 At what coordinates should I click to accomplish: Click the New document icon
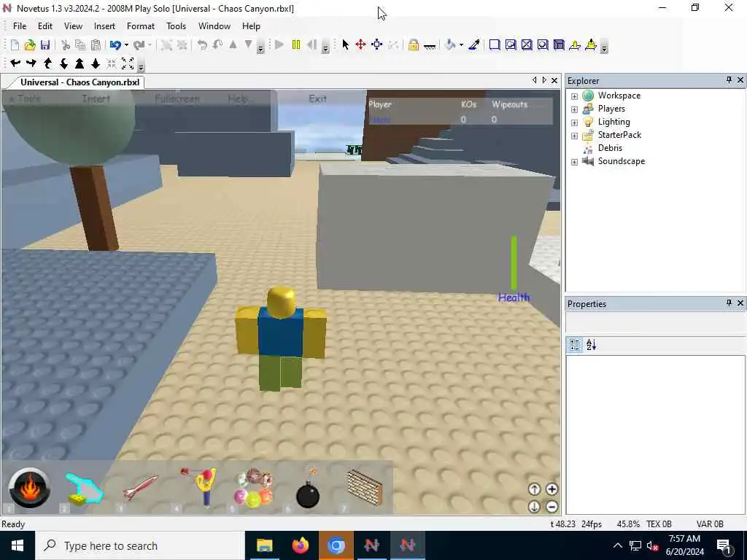[15, 44]
